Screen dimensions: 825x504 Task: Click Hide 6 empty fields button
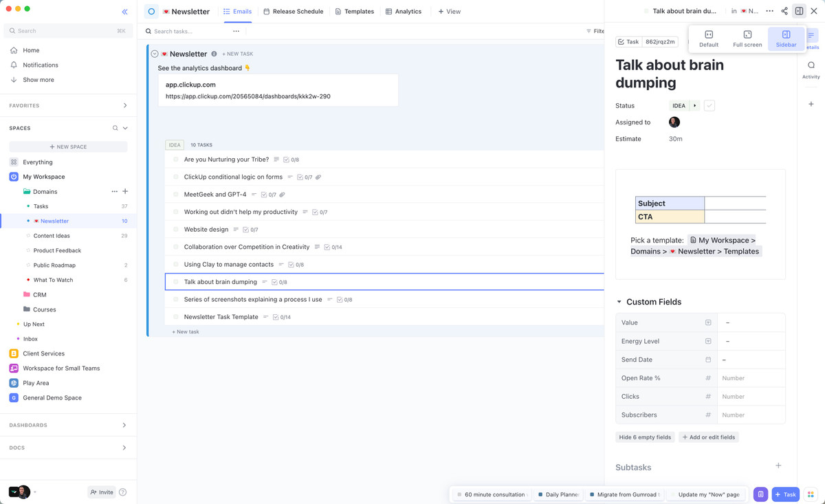(x=645, y=437)
